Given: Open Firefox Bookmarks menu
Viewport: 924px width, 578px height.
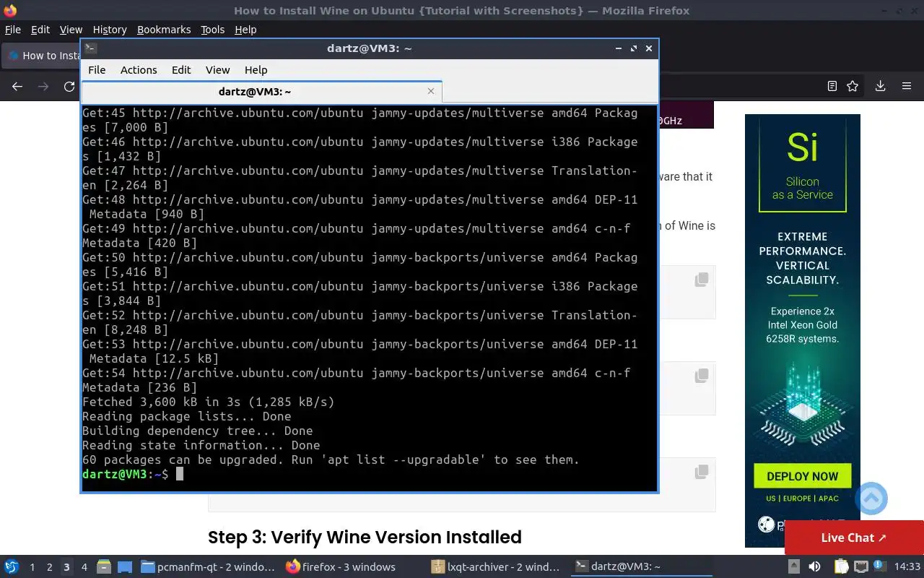Looking at the screenshot, I should click(164, 30).
